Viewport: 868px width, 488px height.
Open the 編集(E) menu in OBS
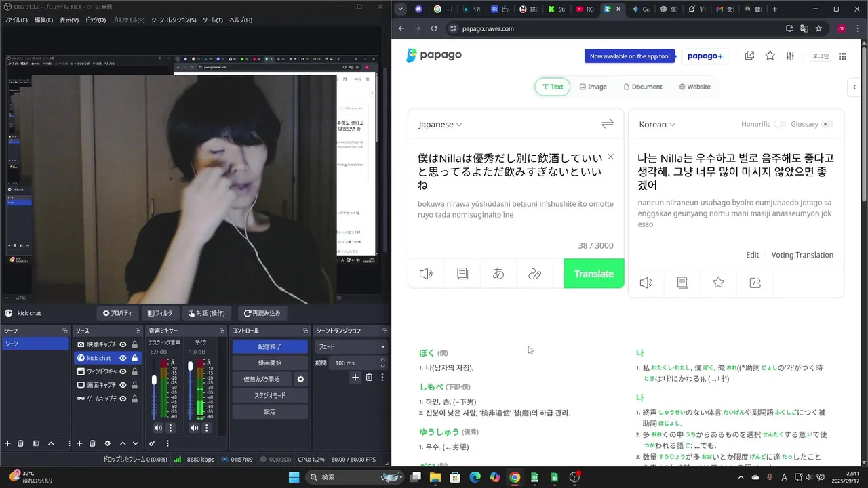pos(43,20)
